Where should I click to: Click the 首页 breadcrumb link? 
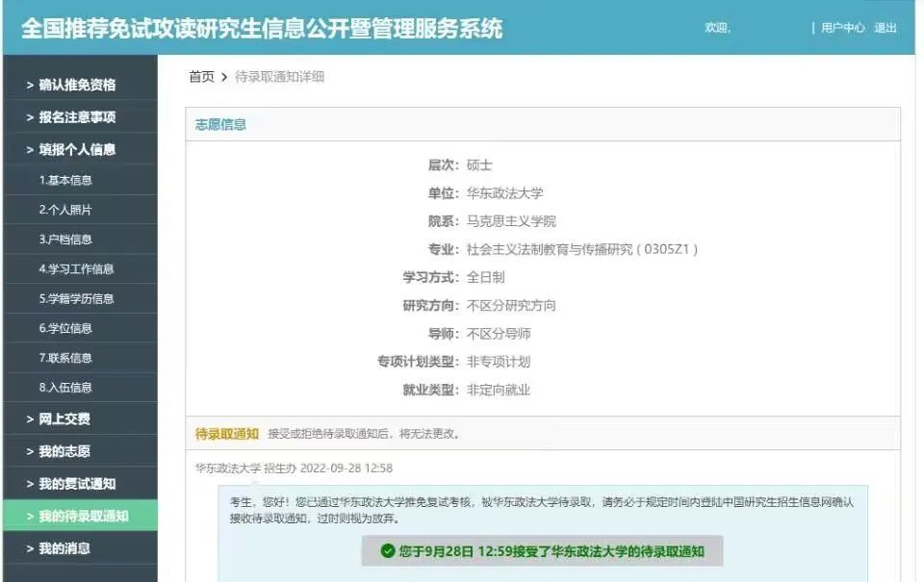[x=201, y=77]
